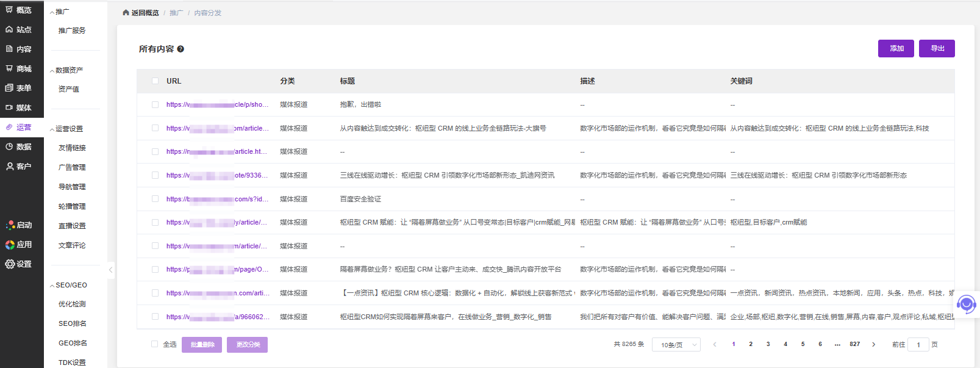
Task: Select the 商城 shop cart icon
Action: (x=9, y=68)
